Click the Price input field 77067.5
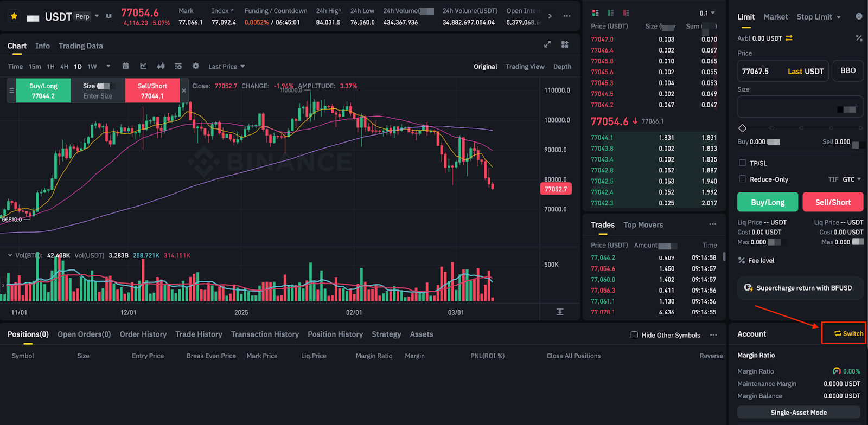Screen dimensions: 868x425 pyautogui.click(x=782, y=71)
